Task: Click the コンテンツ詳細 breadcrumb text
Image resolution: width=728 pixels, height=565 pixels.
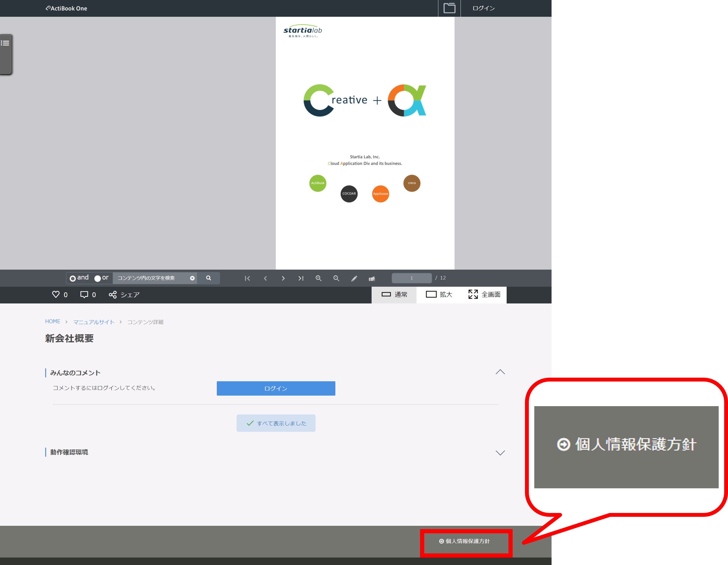Action: 145,322
